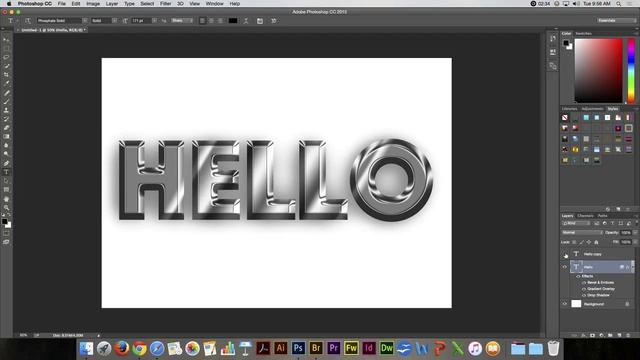Open the Layer menu
The width and height of the screenshot is (640, 360).
click(112, 4)
